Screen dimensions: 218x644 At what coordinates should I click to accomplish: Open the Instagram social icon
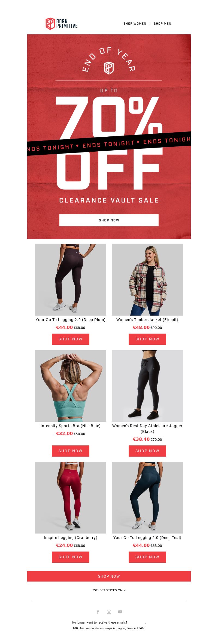tap(109, 612)
